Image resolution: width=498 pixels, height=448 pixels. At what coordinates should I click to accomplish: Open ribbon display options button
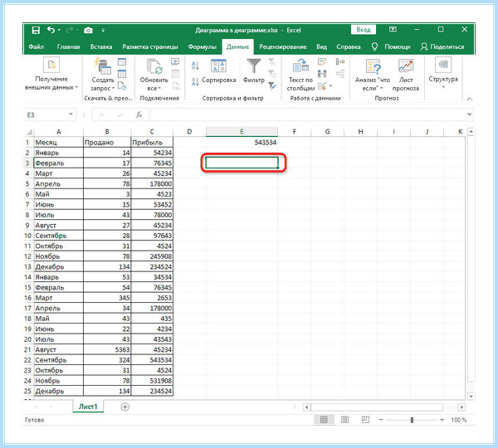pos(393,30)
